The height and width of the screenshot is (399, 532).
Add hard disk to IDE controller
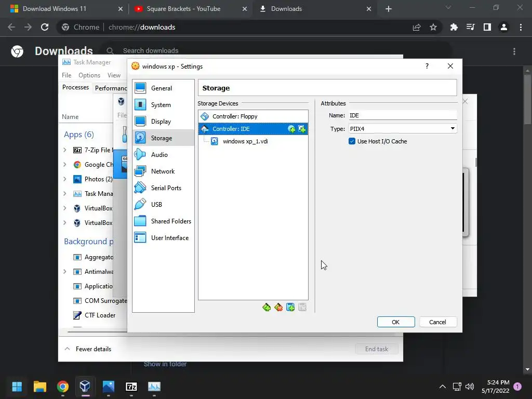pos(302,129)
